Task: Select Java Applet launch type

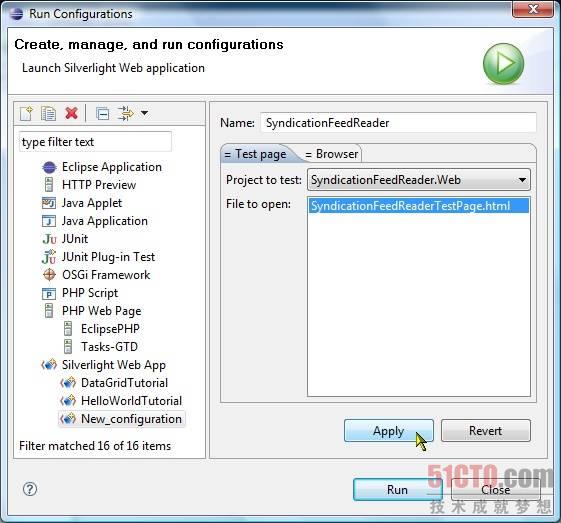Action: (92, 203)
